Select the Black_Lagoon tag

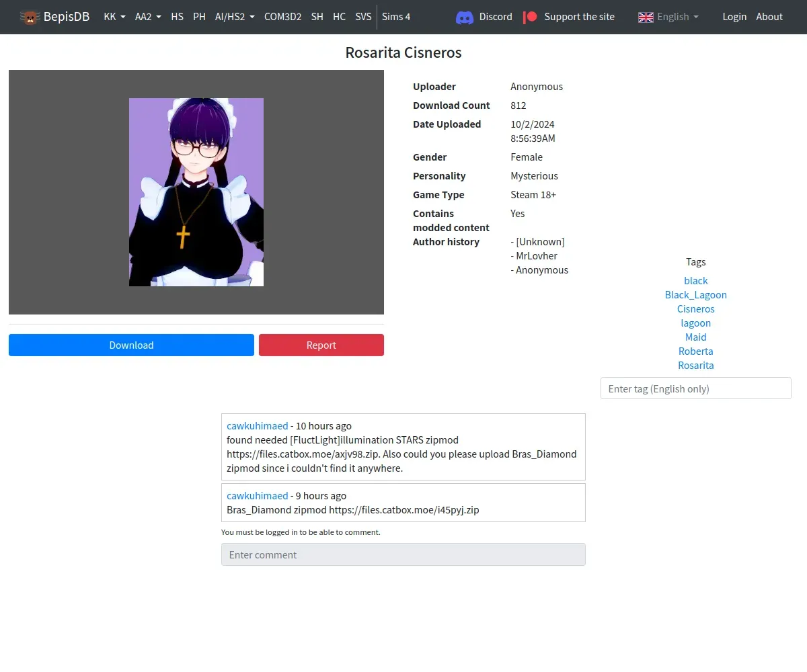[696, 295]
